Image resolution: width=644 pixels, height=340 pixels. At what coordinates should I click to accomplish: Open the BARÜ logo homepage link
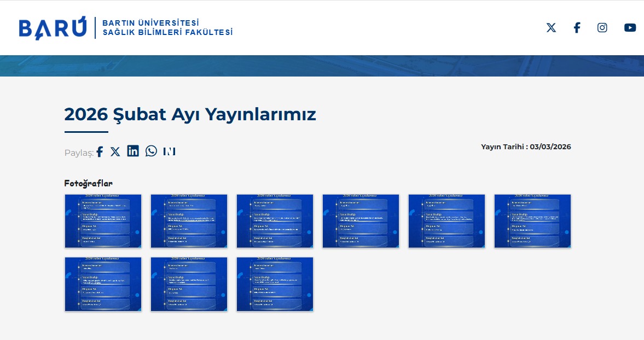coord(53,28)
